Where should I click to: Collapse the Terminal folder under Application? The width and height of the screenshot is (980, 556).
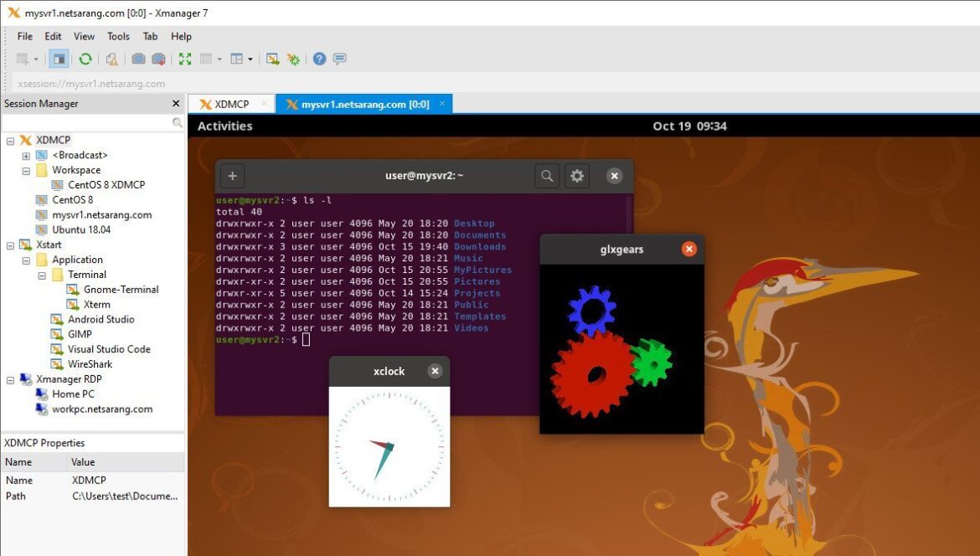pyautogui.click(x=40, y=274)
